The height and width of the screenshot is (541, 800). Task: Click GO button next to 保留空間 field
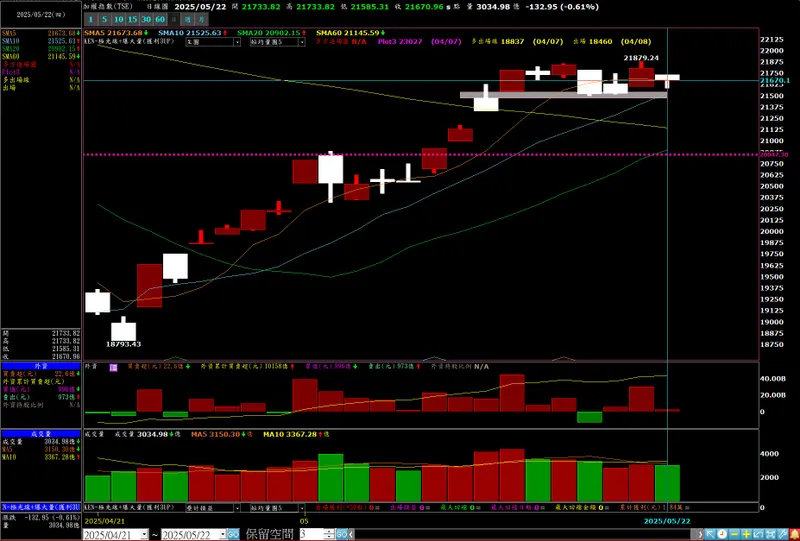(x=342, y=534)
